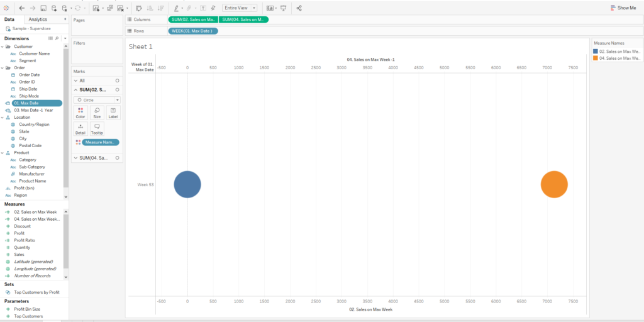Collapse the Product hierarchy
Screen dimensions: 644x322
click(3, 152)
